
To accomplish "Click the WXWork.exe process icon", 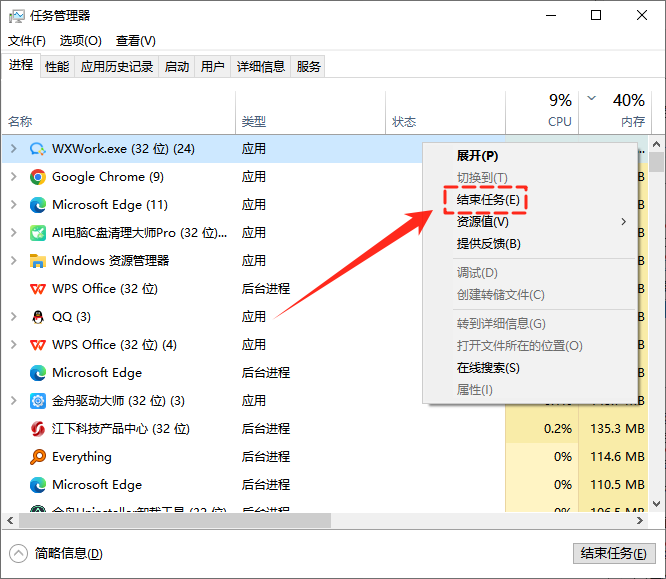I will pyautogui.click(x=37, y=149).
